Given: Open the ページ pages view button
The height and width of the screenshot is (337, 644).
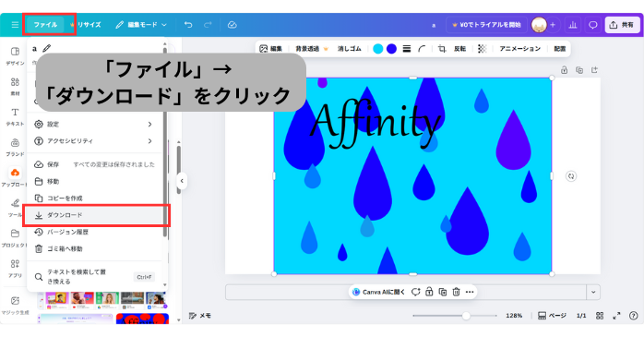Looking at the screenshot, I should click(x=552, y=316).
